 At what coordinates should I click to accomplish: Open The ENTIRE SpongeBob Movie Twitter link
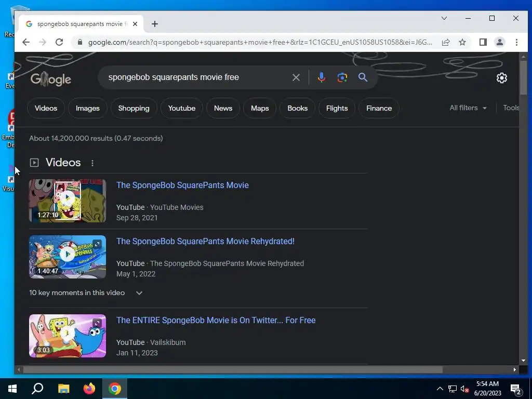pos(216,320)
